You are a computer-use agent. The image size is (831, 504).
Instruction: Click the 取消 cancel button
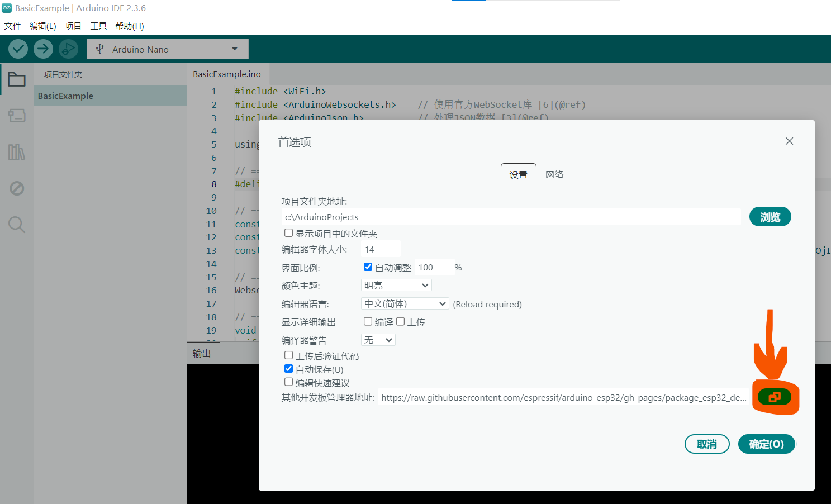click(x=707, y=444)
